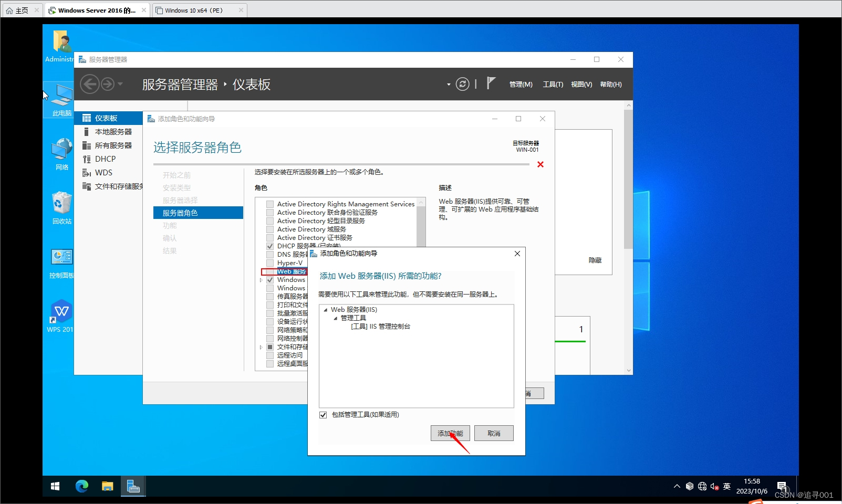
Task: Click the 添加功能 button
Action: [x=450, y=433]
